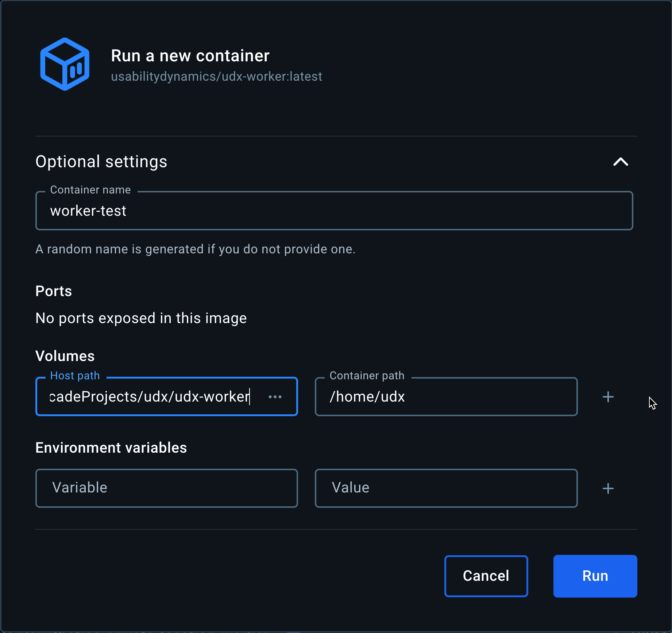Edit the Container name field
672x633 pixels.
(334, 211)
